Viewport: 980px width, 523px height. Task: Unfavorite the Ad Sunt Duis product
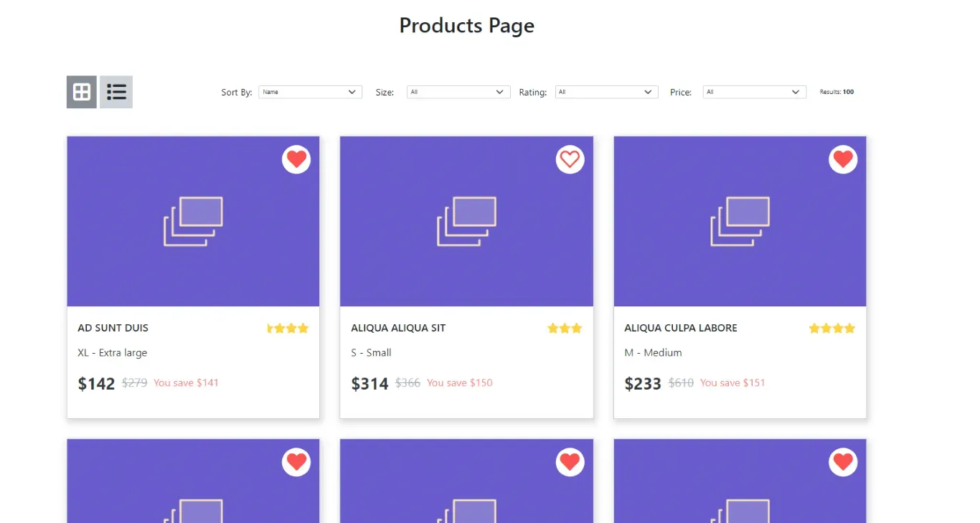tap(296, 159)
